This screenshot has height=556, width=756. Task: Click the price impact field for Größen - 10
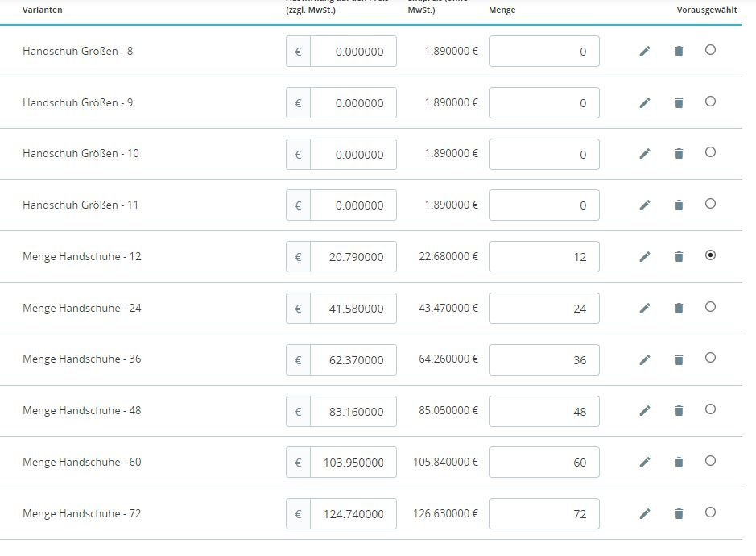tap(353, 155)
